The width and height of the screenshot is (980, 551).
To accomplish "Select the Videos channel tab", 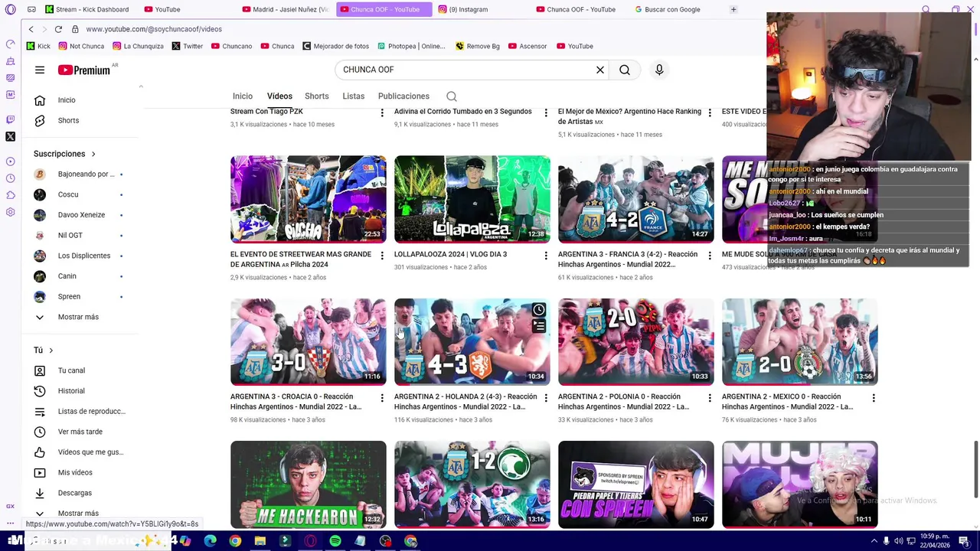I will point(279,96).
